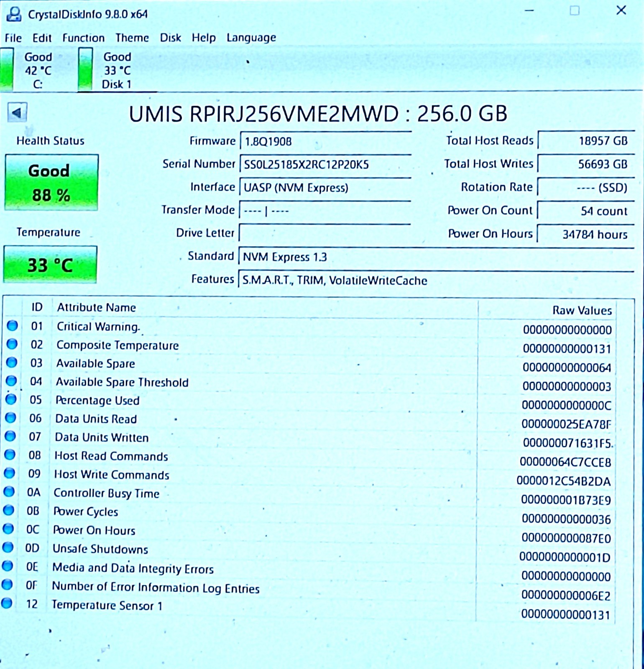
Task: Click raw value 000000000087E0
Action: [566, 538]
